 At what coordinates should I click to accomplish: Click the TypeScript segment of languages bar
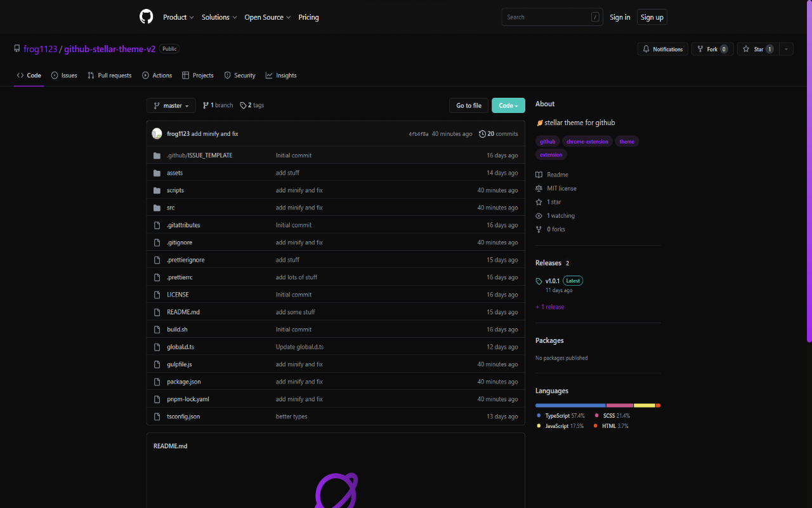570,405
